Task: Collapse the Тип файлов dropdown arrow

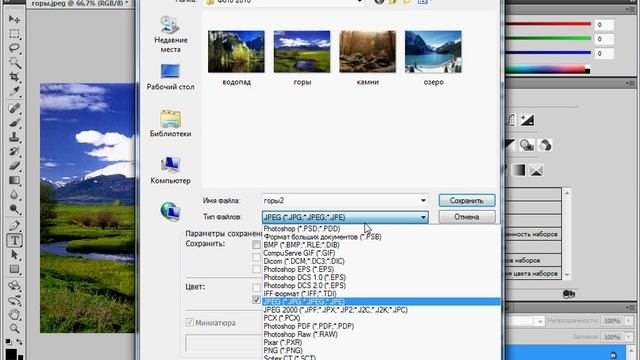Action: tap(423, 217)
